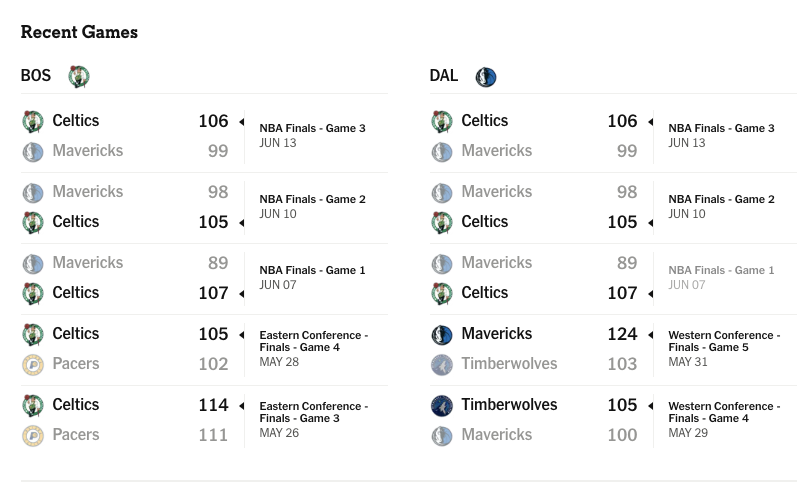The image size is (812, 482).
Task: Click the BOS team abbreviation header
Action: point(36,76)
